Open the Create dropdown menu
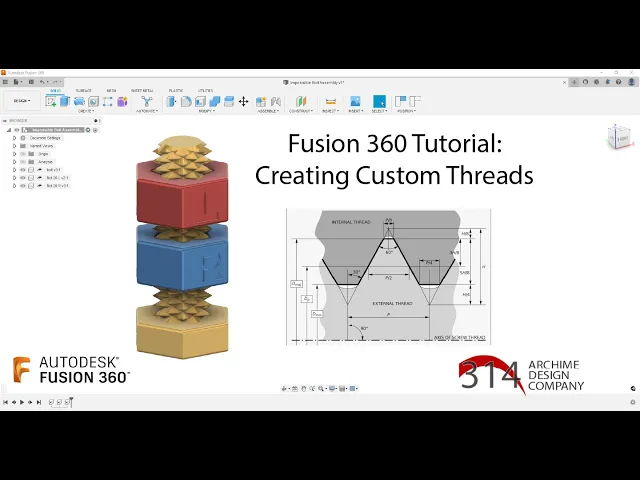 [x=86, y=111]
